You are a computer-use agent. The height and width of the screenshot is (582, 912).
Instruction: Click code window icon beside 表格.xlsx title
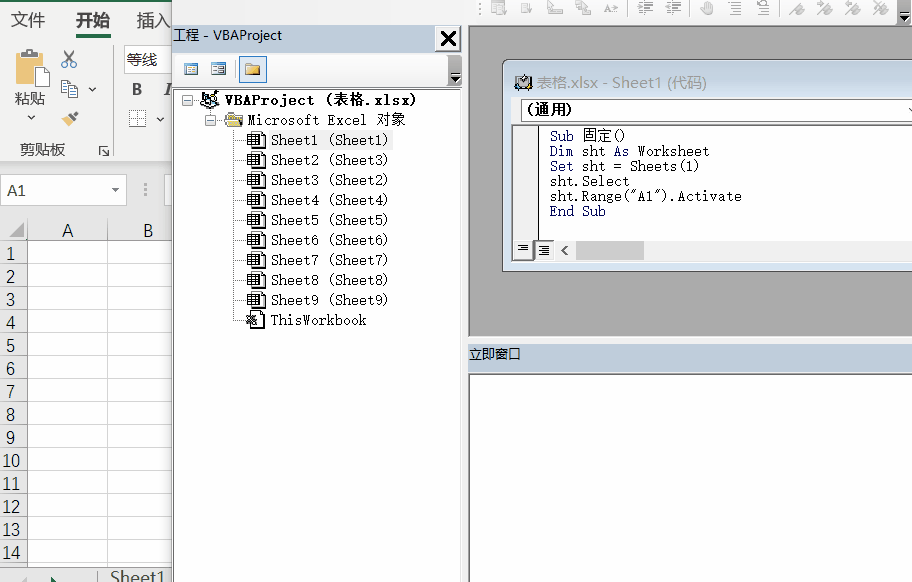[x=523, y=83]
